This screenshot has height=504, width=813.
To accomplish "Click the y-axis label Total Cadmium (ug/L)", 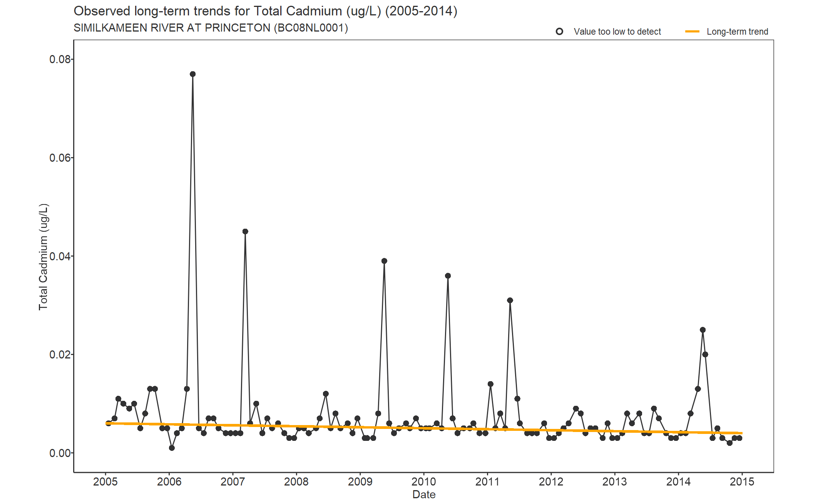I will pos(43,257).
